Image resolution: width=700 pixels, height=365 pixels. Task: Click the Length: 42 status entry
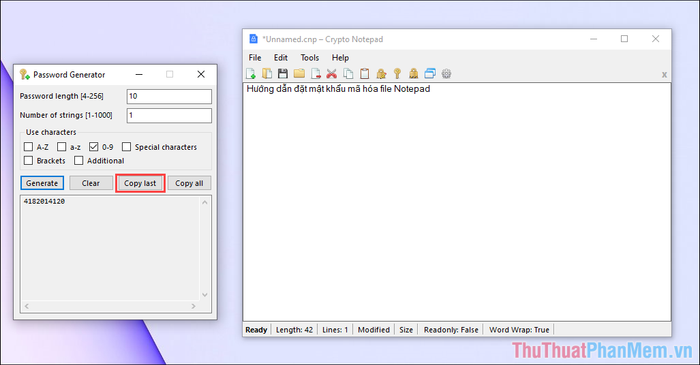click(x=294, y=330)
